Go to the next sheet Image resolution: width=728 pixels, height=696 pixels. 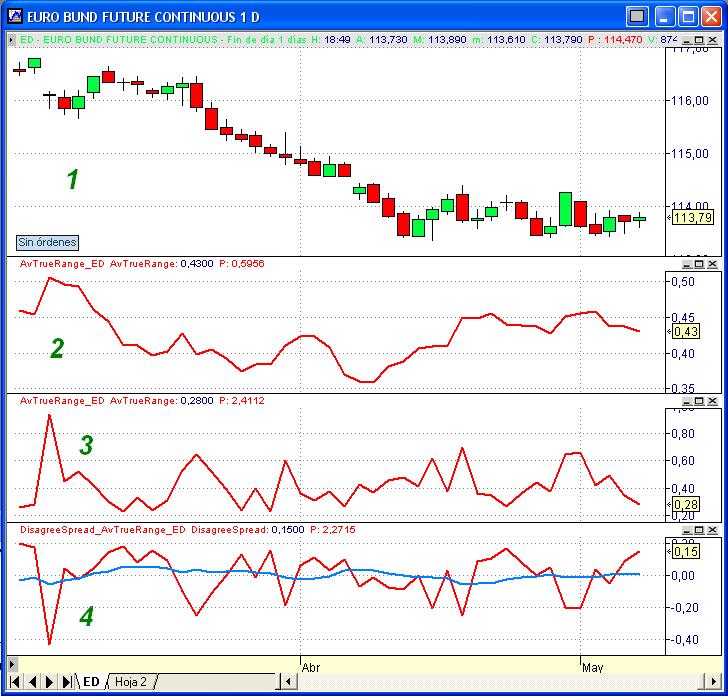[49, 682]
